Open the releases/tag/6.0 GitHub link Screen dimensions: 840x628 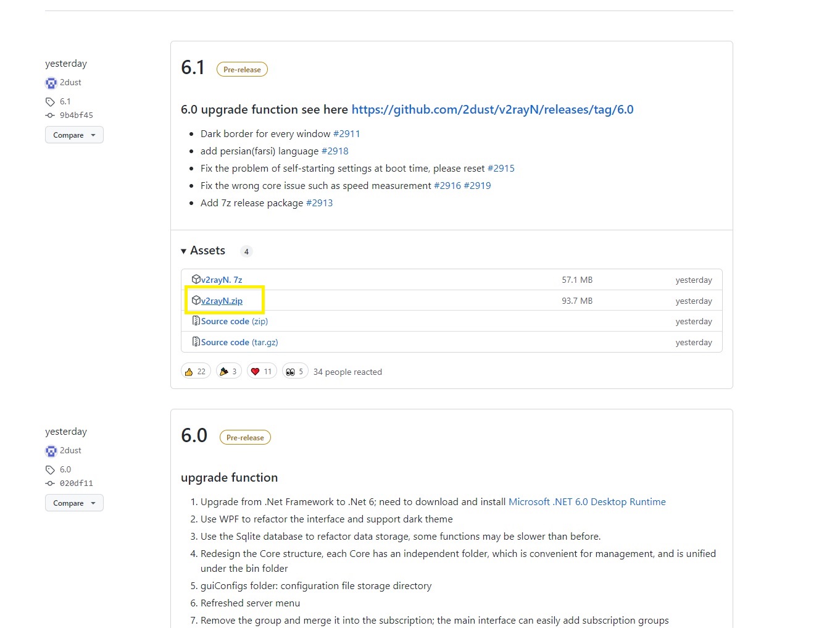[493, 109]
